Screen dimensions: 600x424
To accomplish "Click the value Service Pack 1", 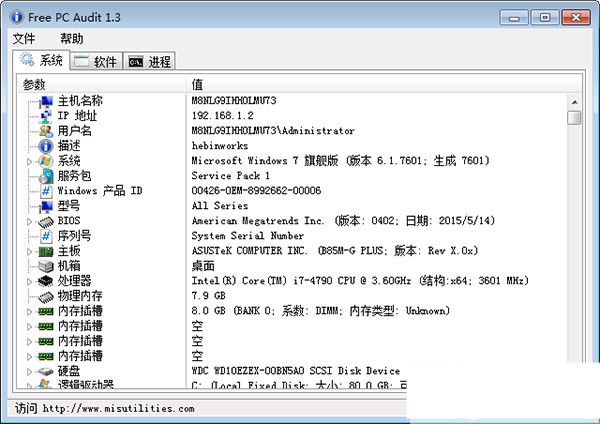I will [x=231, y=176].
